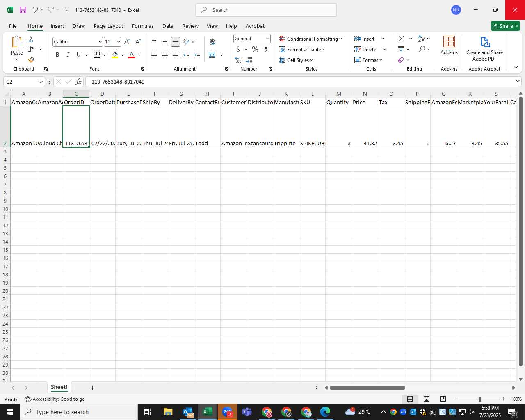Open Microsoft Edge from the taskbar

point(325,412)
